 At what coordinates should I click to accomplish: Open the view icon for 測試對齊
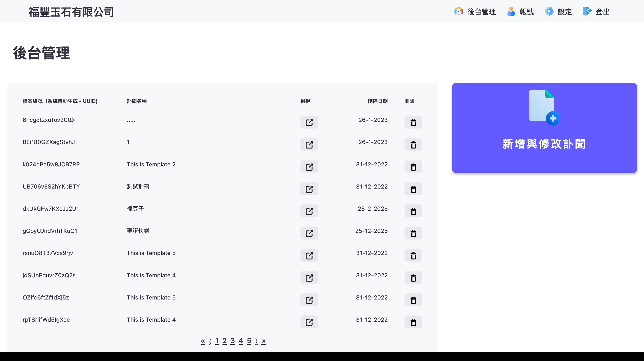tap(309, 189)
